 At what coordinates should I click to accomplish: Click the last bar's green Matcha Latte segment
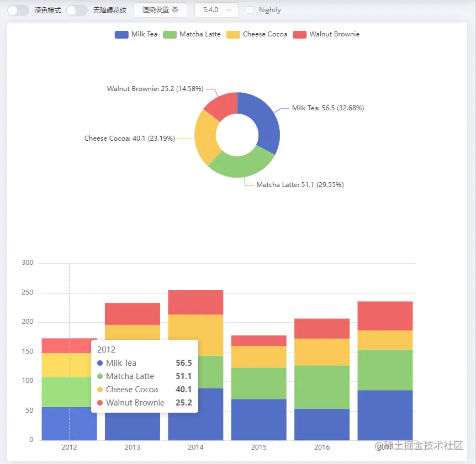385,370
